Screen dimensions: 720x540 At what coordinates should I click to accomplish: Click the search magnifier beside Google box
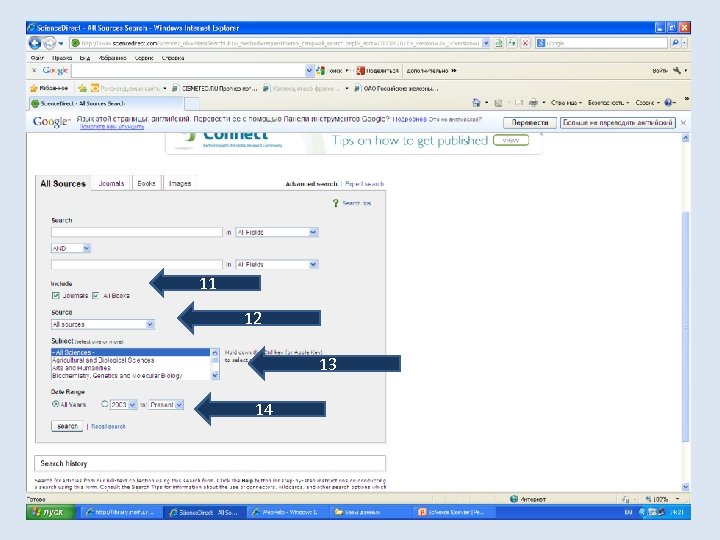click(x=675, y=43)
